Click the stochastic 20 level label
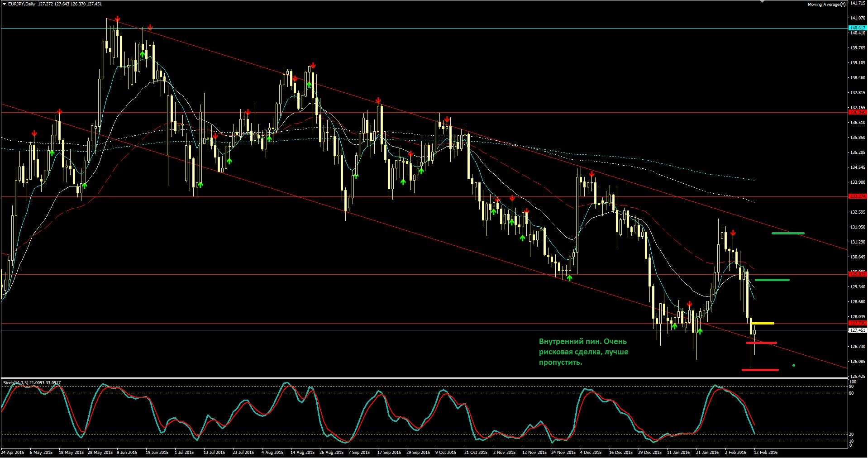The height and width of the screenshot is (458, 868). pos(851,434)
